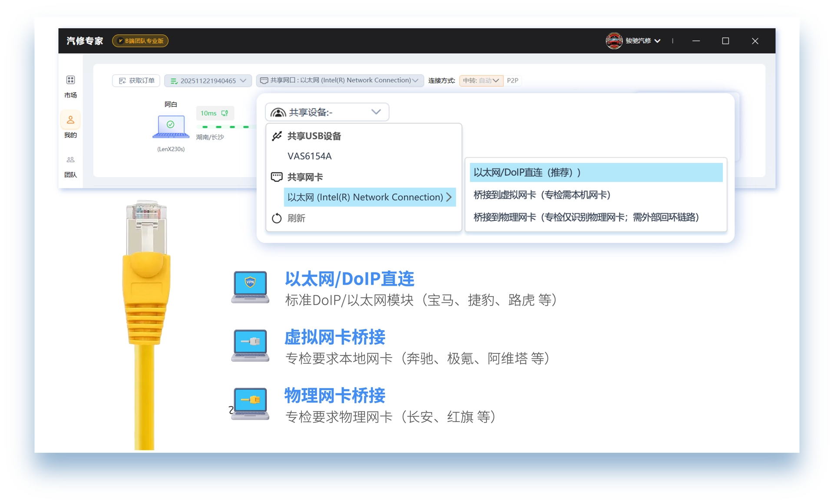The width and height of the screenshot is (834, 504).
Task: Expand the 共享设备 device selector
Action: (327, 112)
